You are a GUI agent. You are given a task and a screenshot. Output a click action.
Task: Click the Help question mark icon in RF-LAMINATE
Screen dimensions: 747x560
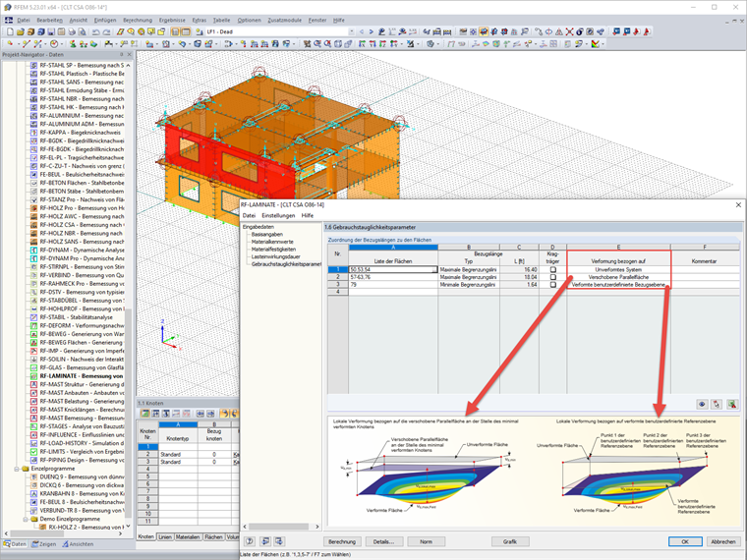point(250,541)
